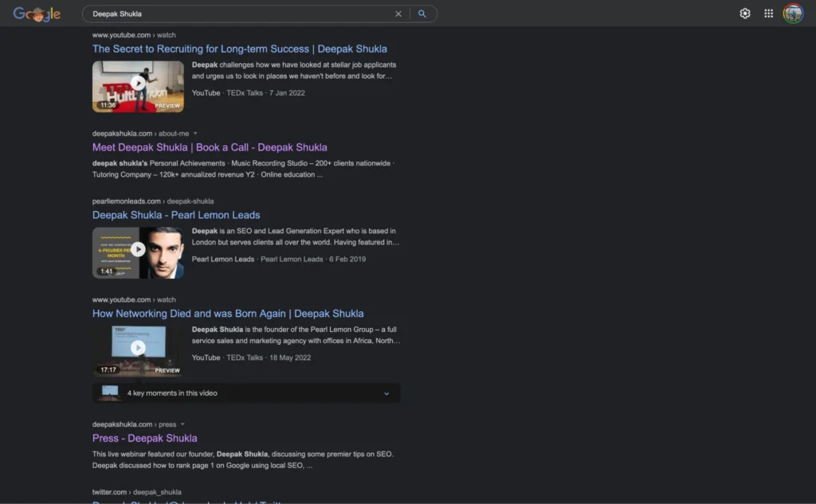This screenshot has width=816, height=504.
Task: Click the snippet starting 'Deepak challenges how we have looked'
Action: 294,71
